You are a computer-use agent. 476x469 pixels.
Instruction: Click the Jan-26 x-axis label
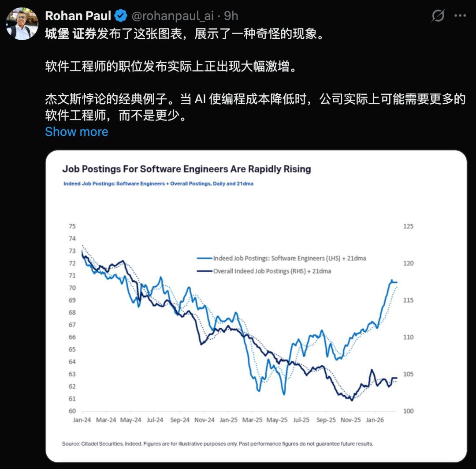tap(375, 420)
